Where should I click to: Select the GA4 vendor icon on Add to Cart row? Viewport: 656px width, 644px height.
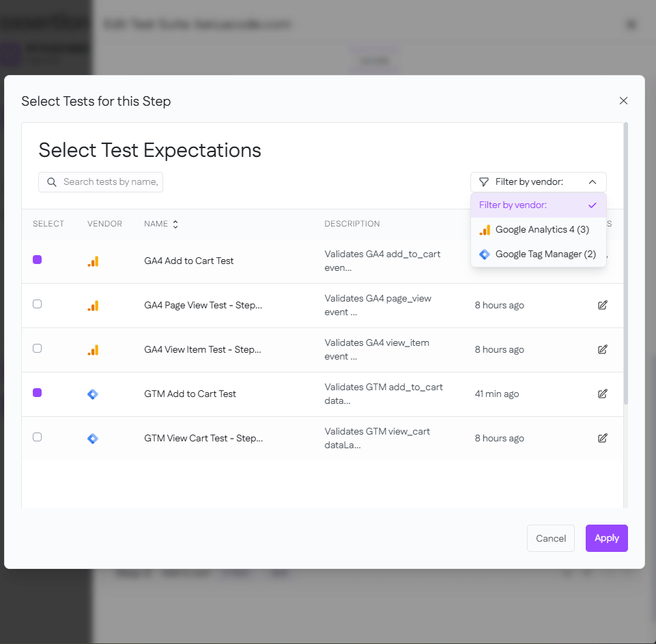[x=93, y=260]
